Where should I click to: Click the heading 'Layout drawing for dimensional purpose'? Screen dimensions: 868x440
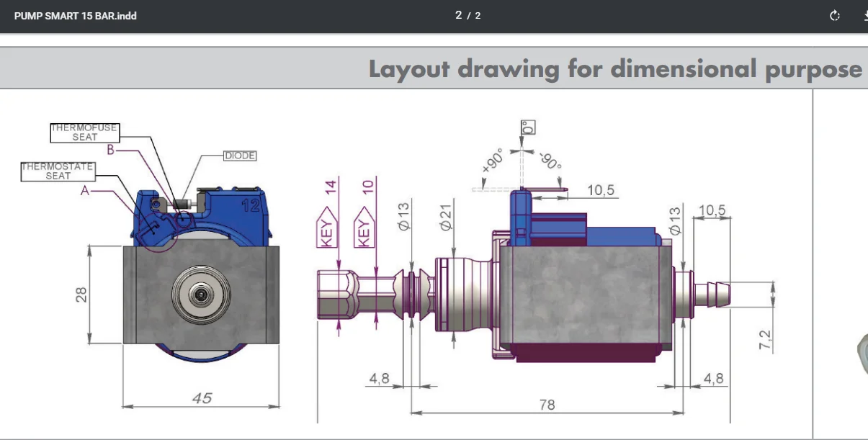(615, 68)
